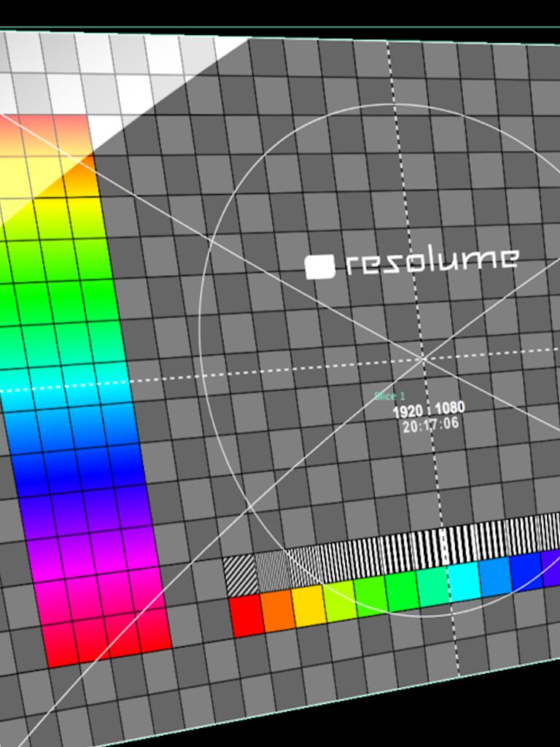Click the center crosshair intersection point
Viewport: 560px width, 747px height.
click(423, 358)
